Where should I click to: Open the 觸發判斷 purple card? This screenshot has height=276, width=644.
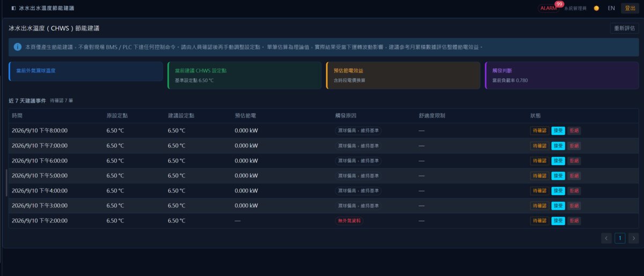(x=561, y=75)
